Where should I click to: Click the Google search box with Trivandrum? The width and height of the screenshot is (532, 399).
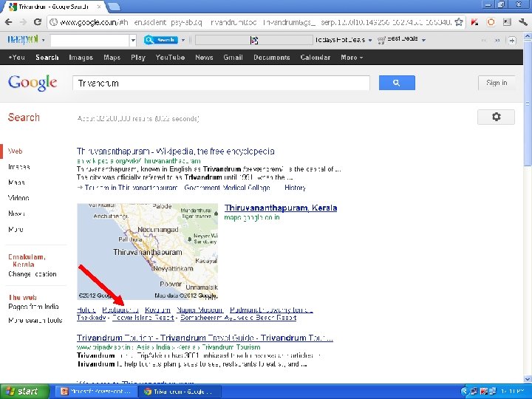221,83
